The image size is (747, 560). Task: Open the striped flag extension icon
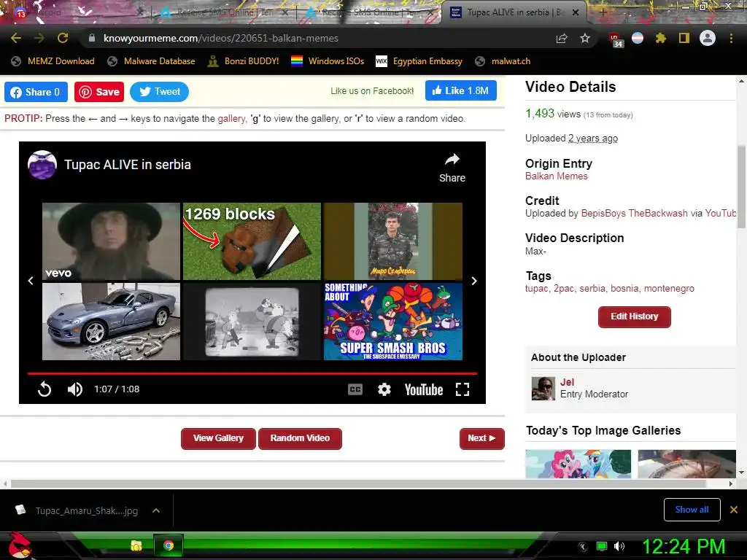pos(638,38)
